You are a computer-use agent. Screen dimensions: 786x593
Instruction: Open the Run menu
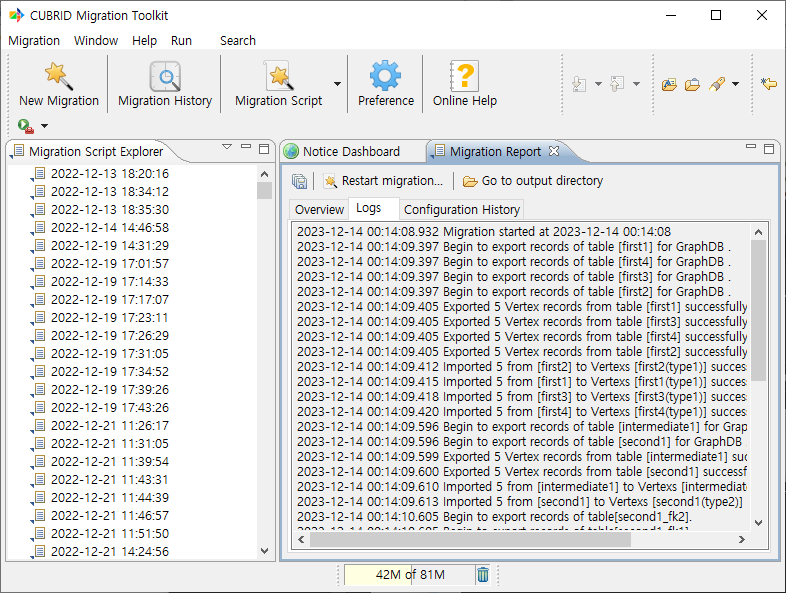pos(181,41)
